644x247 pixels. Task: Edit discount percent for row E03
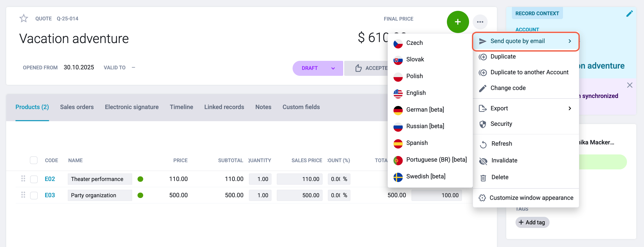point(339,195)
